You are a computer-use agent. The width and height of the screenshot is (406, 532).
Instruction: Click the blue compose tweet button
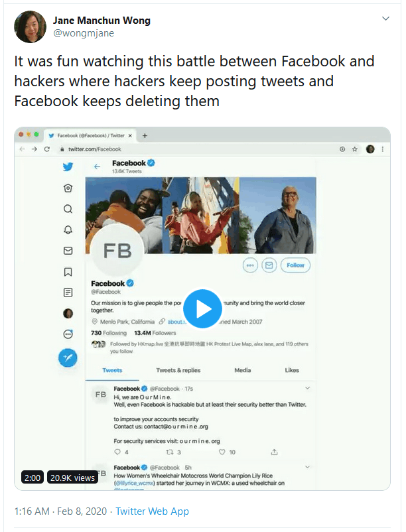pyautogui.click(x=68, y=358)
